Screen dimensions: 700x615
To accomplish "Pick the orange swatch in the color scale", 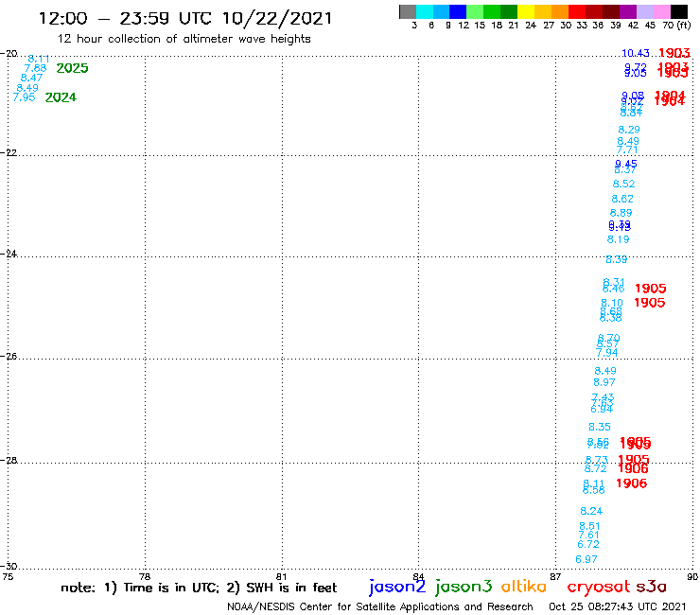I will (560, 11).
